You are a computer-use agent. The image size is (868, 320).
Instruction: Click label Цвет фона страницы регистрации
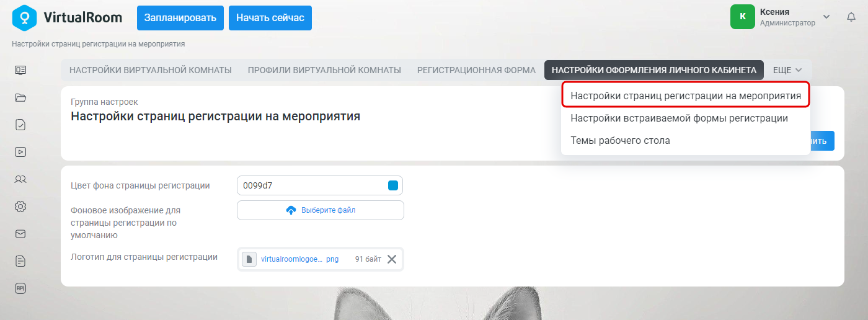point(140,185)
